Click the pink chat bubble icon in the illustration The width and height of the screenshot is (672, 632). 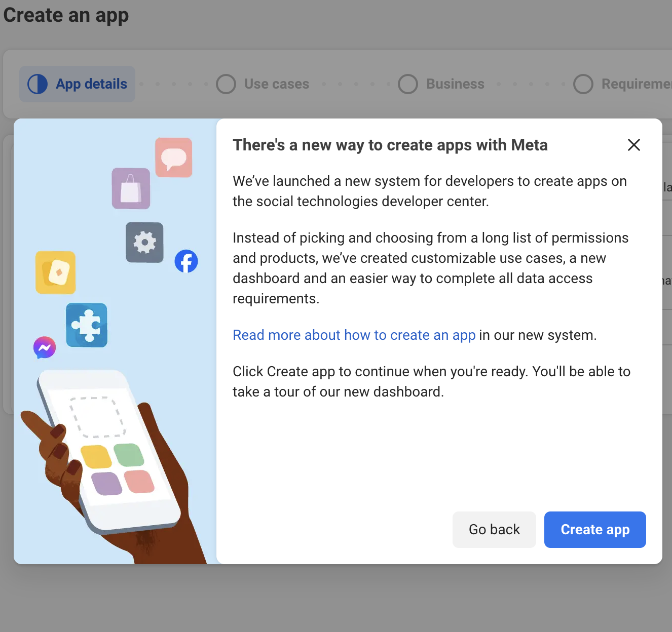(174, 157)
